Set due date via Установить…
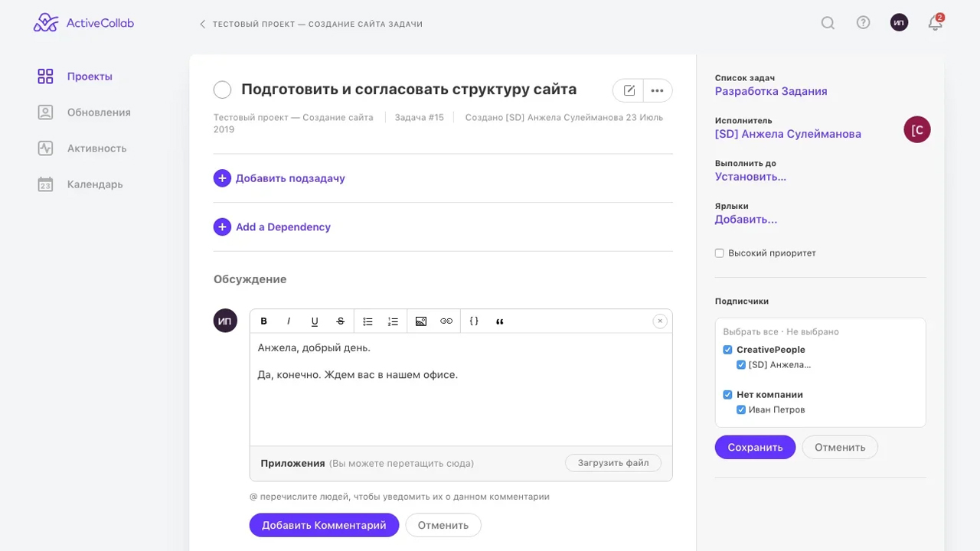This screenshot has width=980, height=551. pos(750,177)
